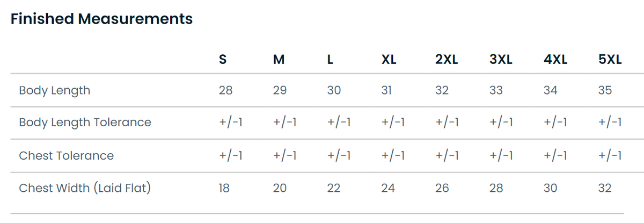Select the 3XL size column header

[501, 60]
